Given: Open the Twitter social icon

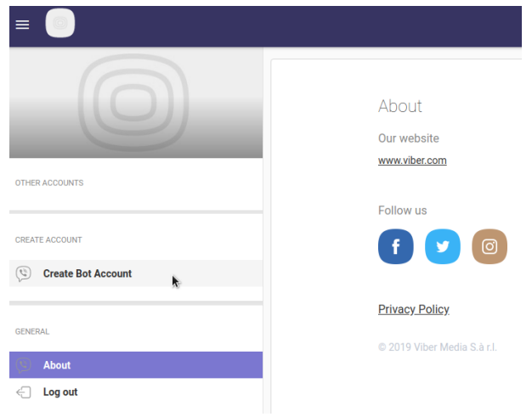Looking at the screenshot, I should coord(443,247).
